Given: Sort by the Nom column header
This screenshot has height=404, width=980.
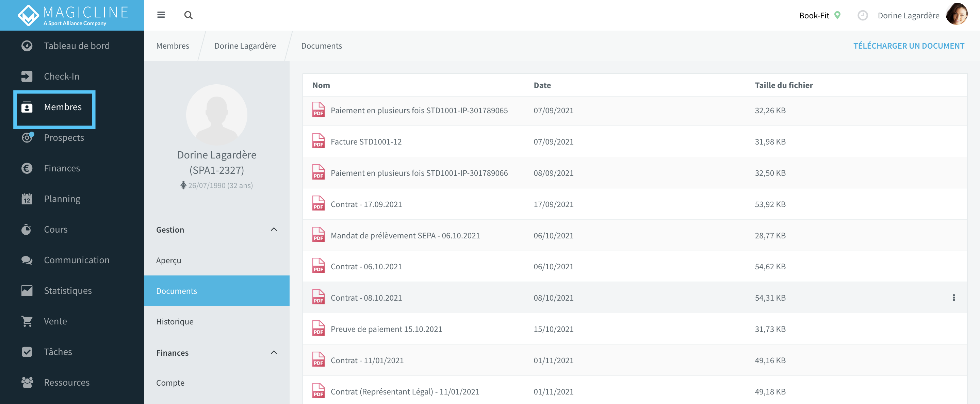Looking at the screenshot, I should click(x=321, y=85).
